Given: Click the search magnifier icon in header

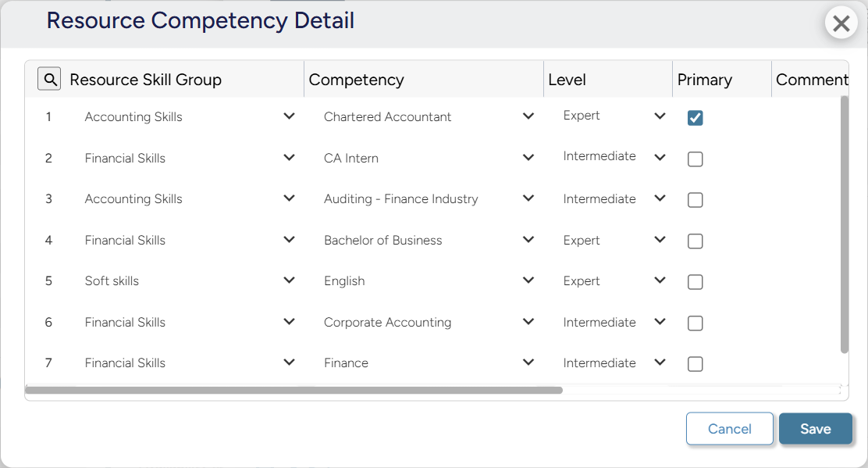Looking at the screenshot, I should (48, 78).
